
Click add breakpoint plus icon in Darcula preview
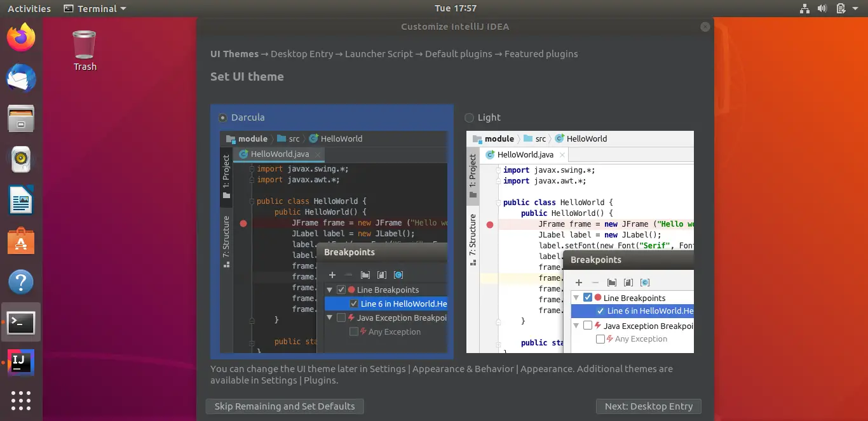click(x=332, y=275)
